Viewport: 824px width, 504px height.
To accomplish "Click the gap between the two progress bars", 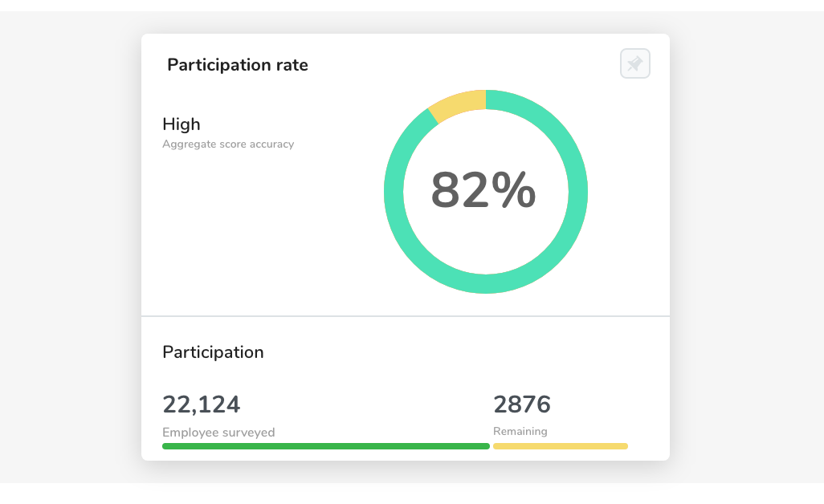I will [x=492, y=446].
